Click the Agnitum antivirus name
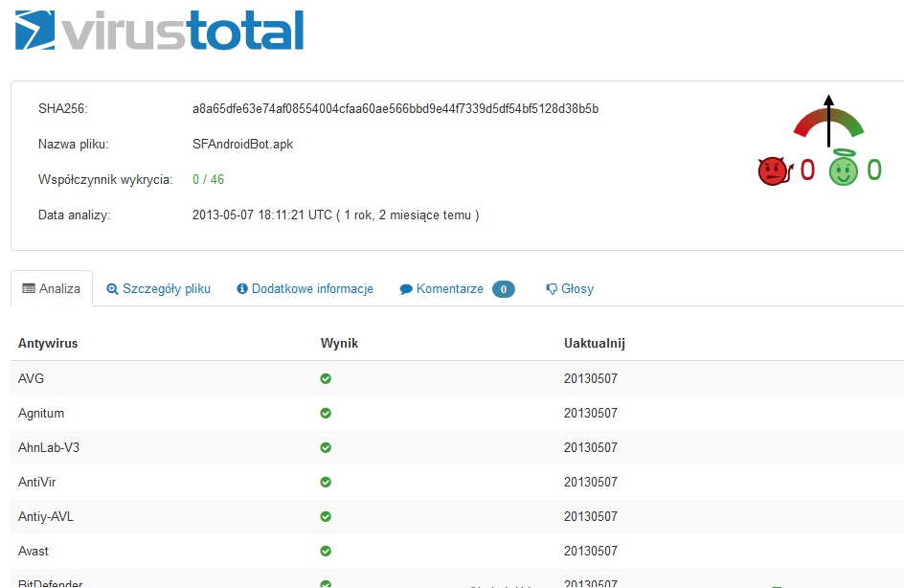 (41, 414)
